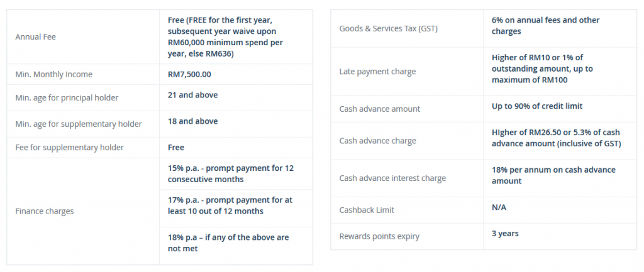Select the '18 and above' supplementary age value
Image resolution: width=644 pixels, height=272 pixels.
192,121
